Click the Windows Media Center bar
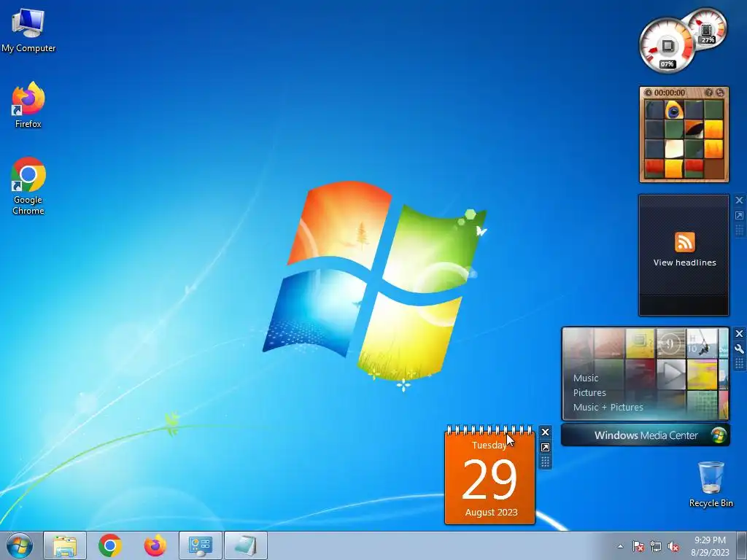This screenshot has height=560, width=747. pyautogui.click(x=646, y=435)
